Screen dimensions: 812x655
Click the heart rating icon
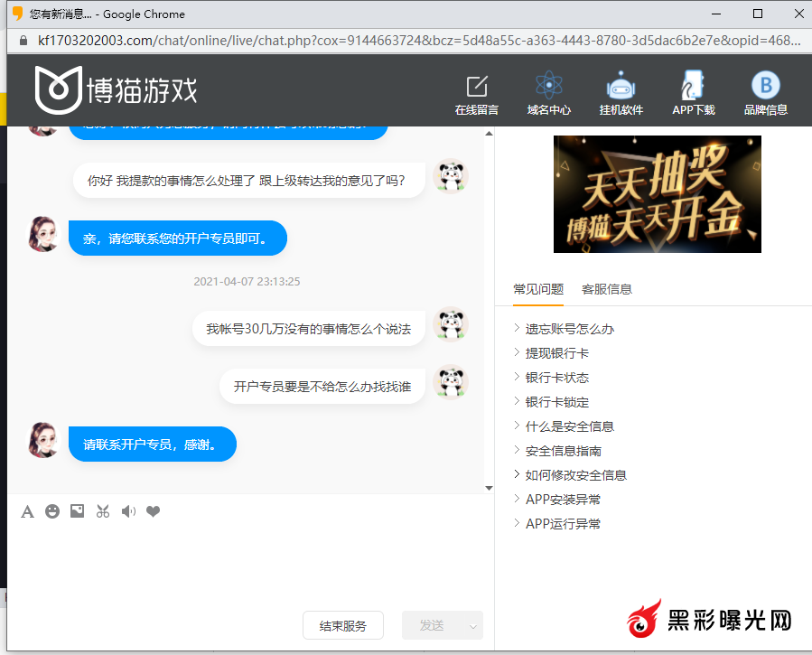tap(154, 511)
